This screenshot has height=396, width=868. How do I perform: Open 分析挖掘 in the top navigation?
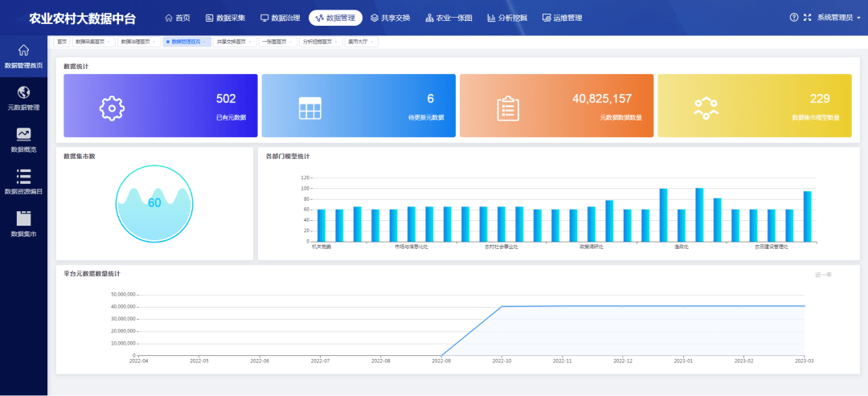tap(507, 18)
